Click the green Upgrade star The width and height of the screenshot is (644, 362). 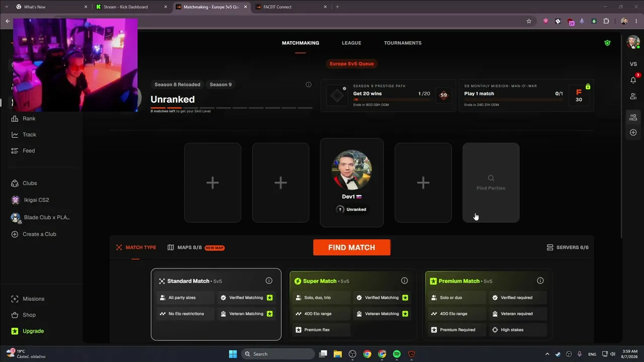point(15,331)
